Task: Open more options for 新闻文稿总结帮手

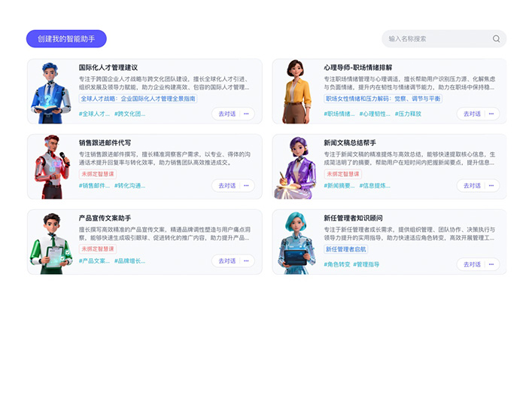Action: [x=491, y=185]
